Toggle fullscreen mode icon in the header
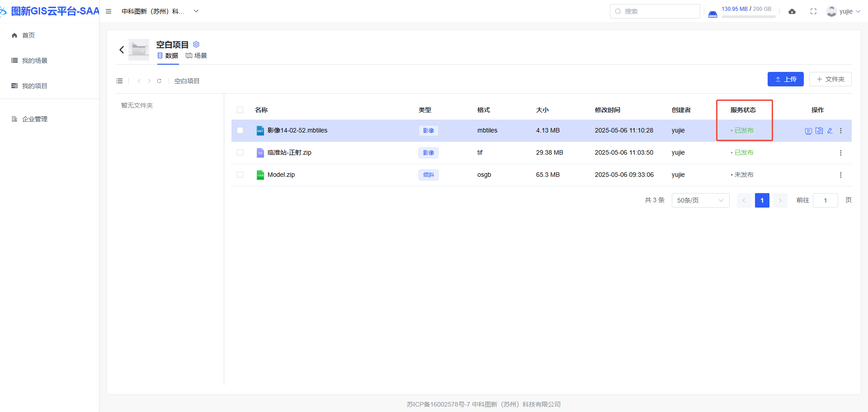Viewport: 868px width, 412px height. 813,11
